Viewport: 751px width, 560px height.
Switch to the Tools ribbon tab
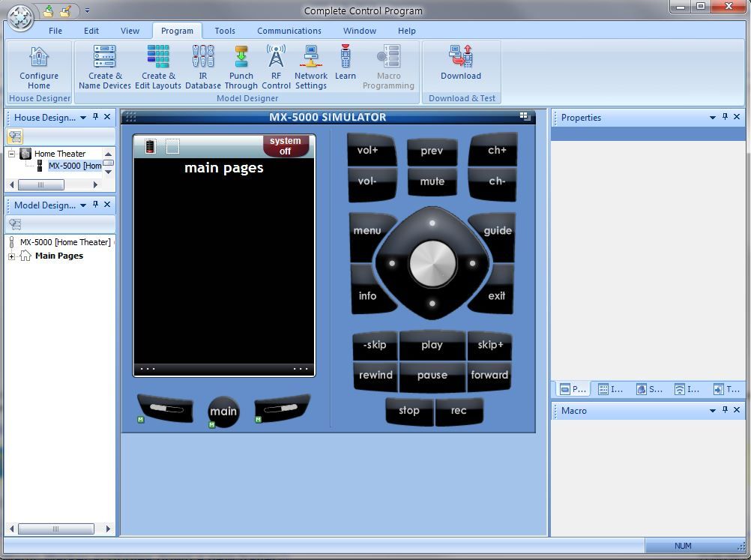(225, 31)
